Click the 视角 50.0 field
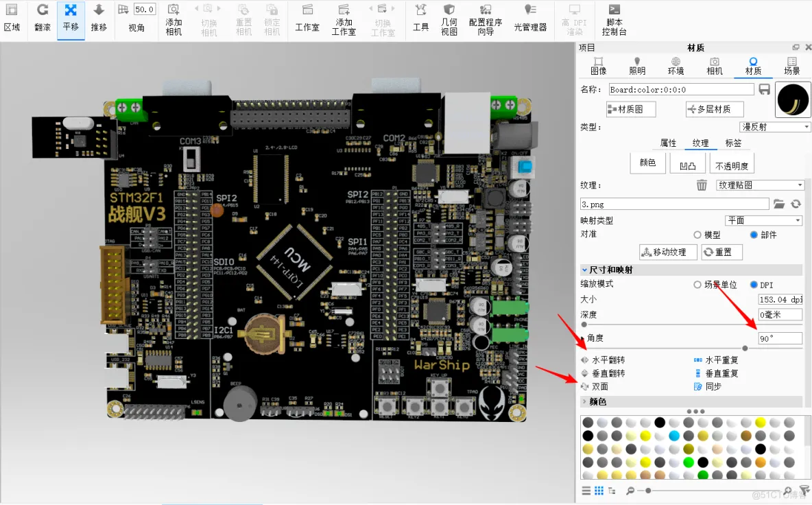 (144, 10)
